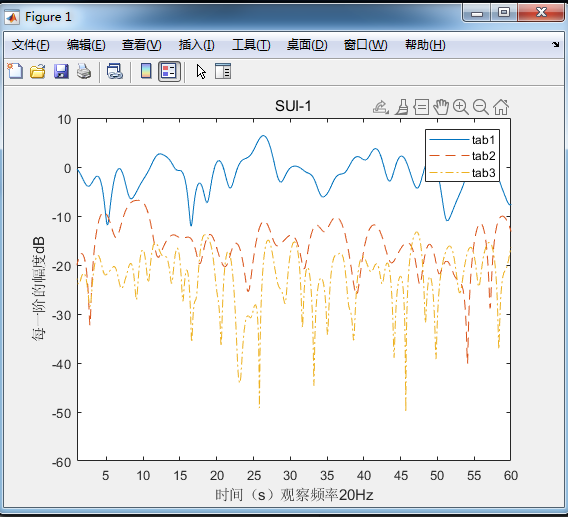The image size is (568, 517).
Task: Select the axes Pan hand tool
Action: pyautogui.click(x=441, y=107)
